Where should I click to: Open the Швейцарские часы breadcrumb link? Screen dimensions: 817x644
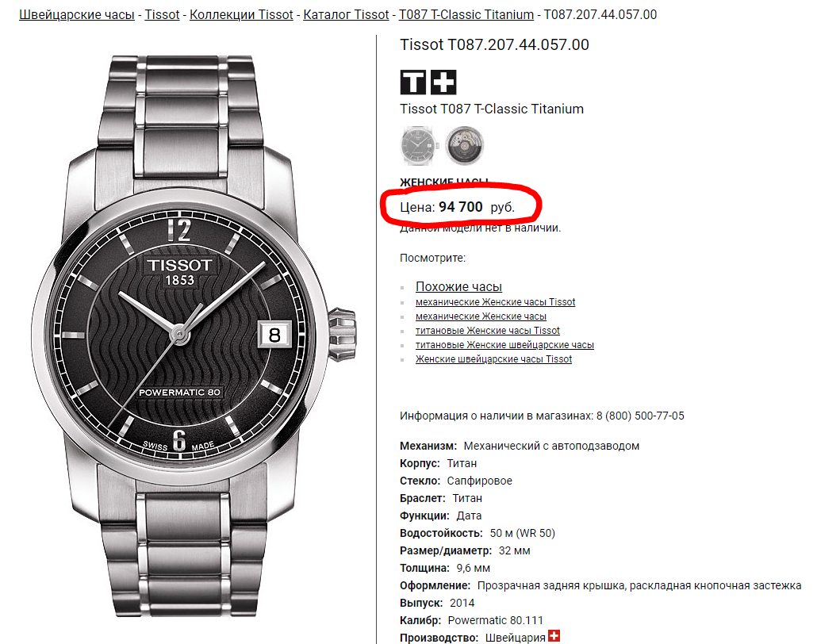[77, 14]
